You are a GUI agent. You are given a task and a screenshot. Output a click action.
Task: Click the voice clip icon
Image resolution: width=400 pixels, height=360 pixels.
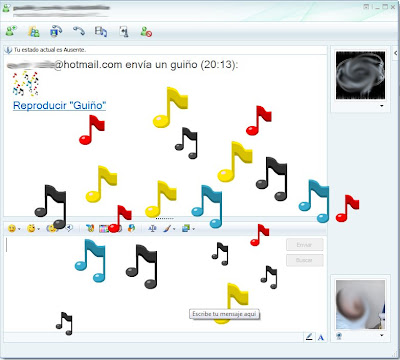click(69, 228)
